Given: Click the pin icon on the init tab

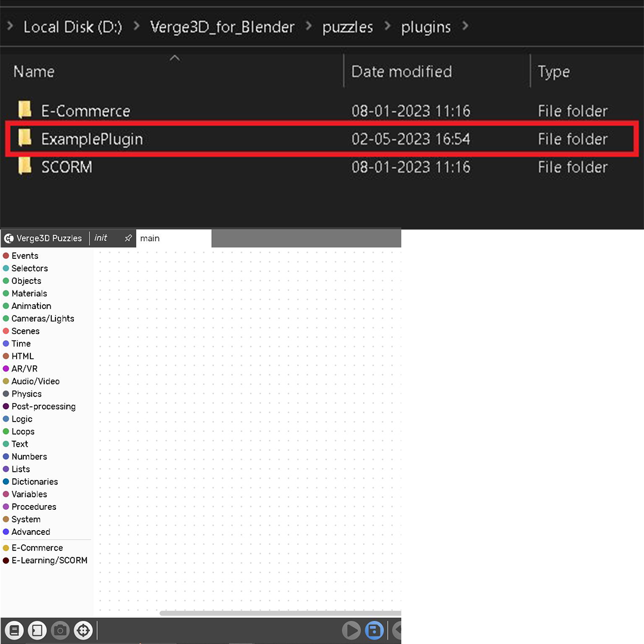Looking at the screenshot, I should [x=128, y=238].
